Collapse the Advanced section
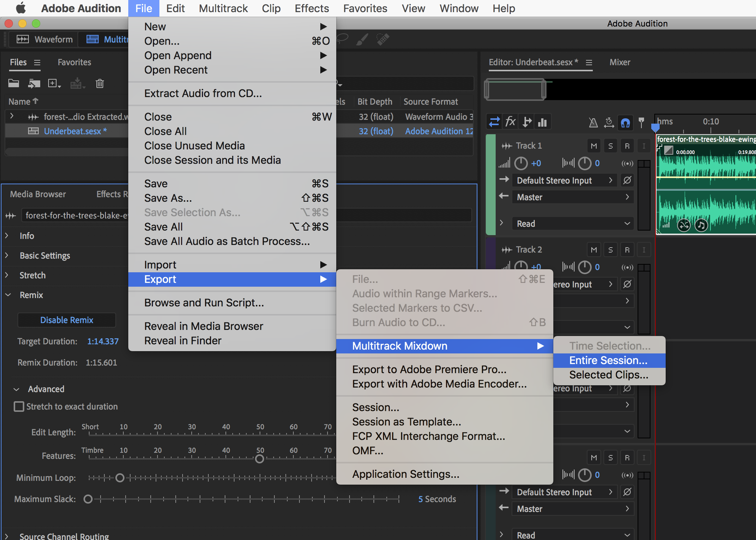 16,389
